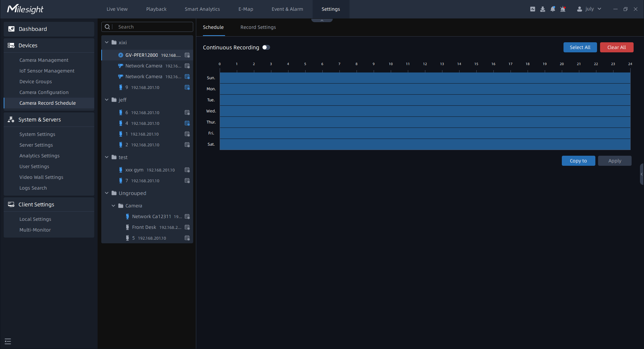Click the schedule icon next to GV-PFER12800
The image size is (644, 349).
click(x=187, y=55)
